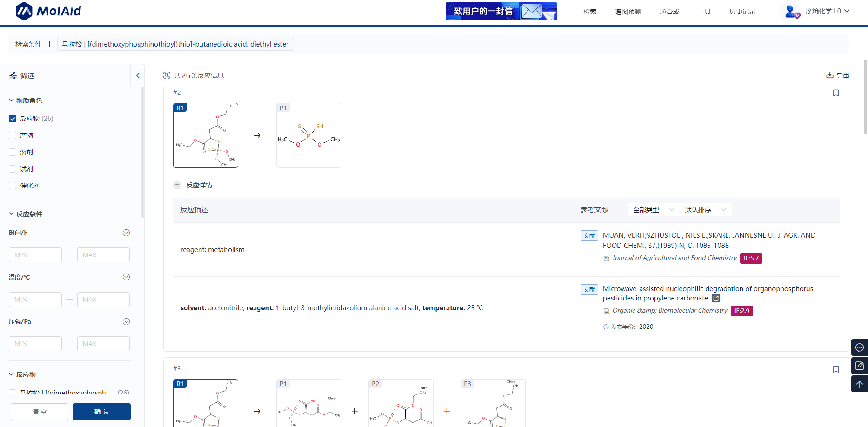Bookmark reaction #2
868x427 pixels.
(835, 93)
